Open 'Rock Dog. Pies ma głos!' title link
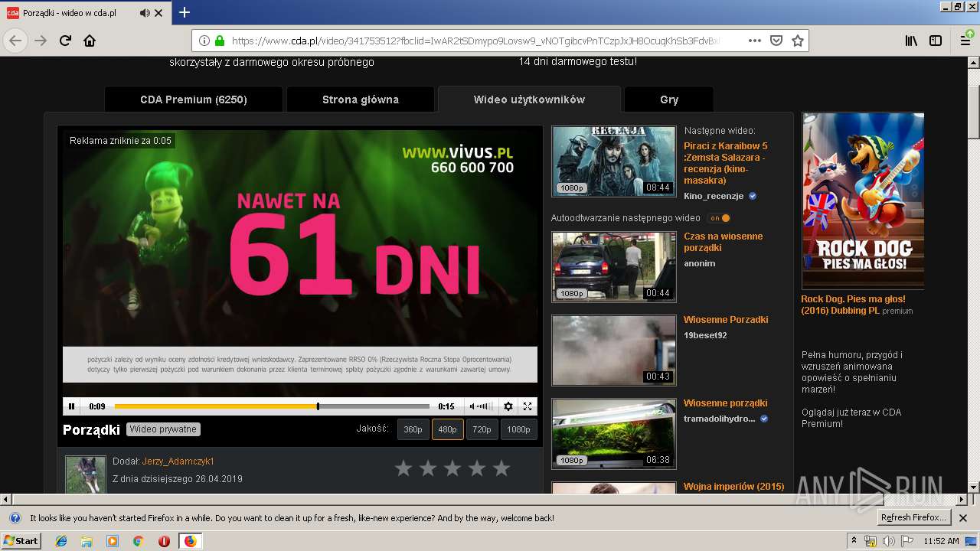This screenshot has width=980, height=551. (x=853, y=305)
